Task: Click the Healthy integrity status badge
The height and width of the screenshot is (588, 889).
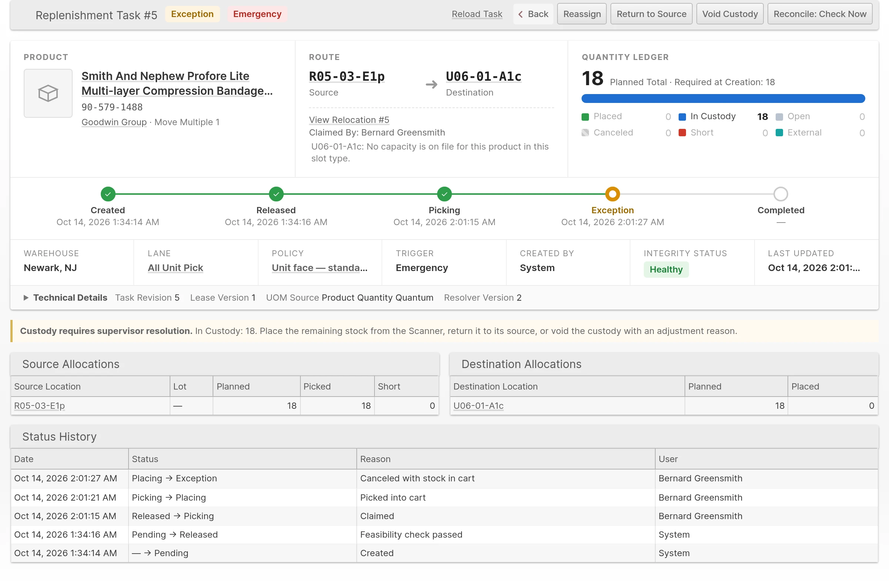Action: [x=666, y=270]
